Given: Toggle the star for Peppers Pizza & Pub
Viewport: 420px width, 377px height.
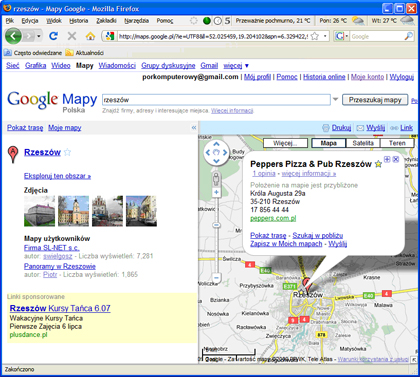Looking at the screenshot, I should pyautogui.click(x=378, y=164).
